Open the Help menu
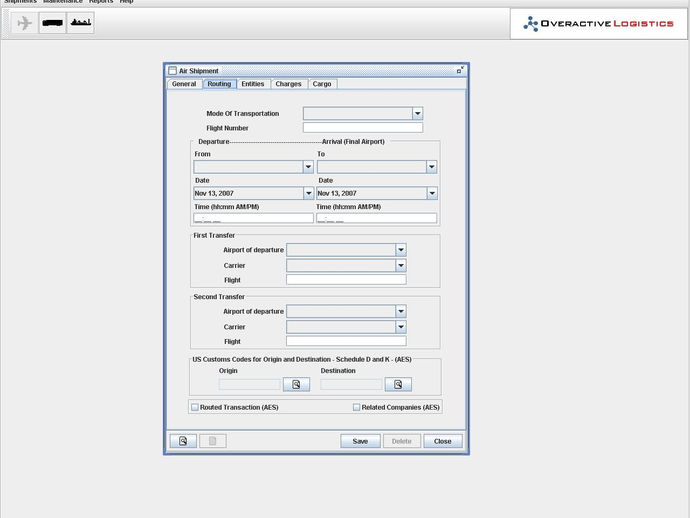 coord(126,2)
